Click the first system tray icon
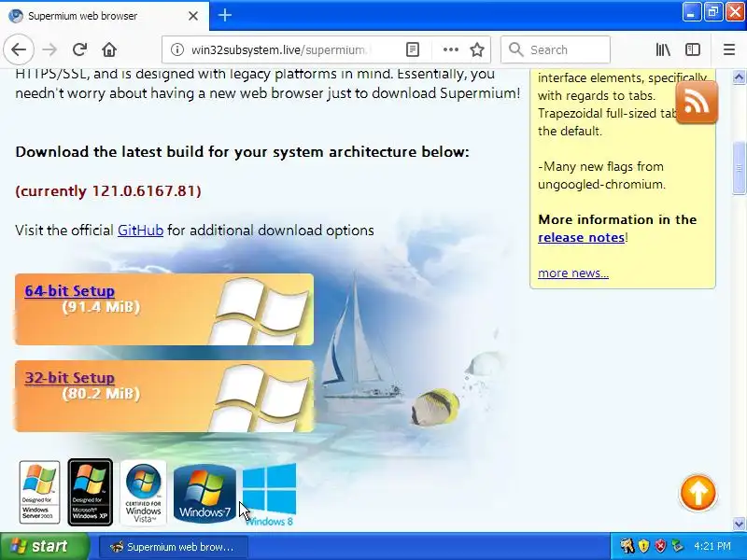Viewport: 747px width, 560px height. 627,546
